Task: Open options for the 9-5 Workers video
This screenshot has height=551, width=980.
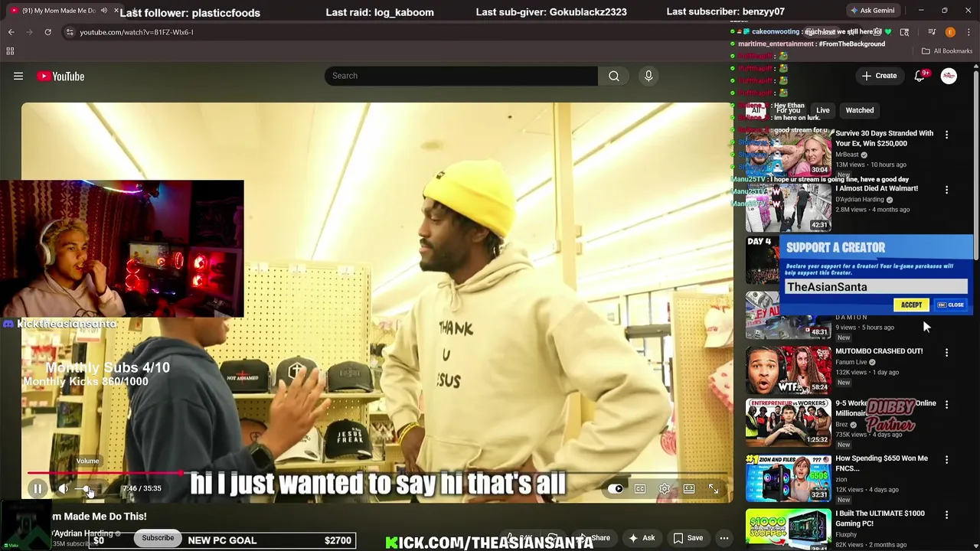Action: coord(946,404)
